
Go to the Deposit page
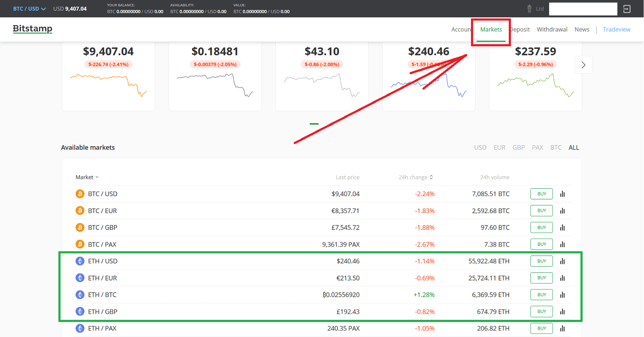(519, 30)
